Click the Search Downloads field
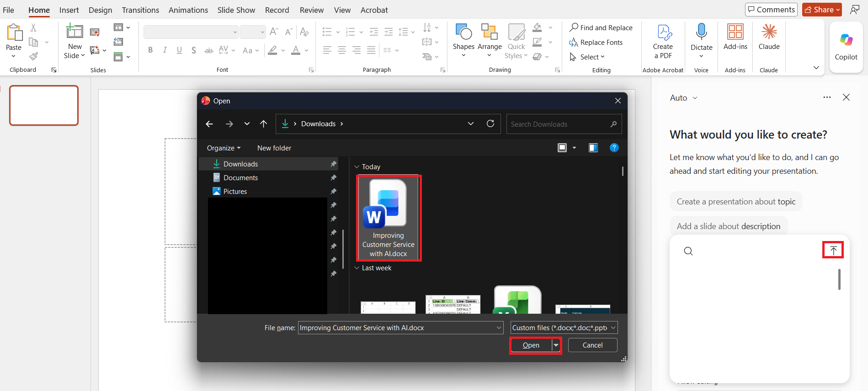The image size is (868, 391). 564,124
